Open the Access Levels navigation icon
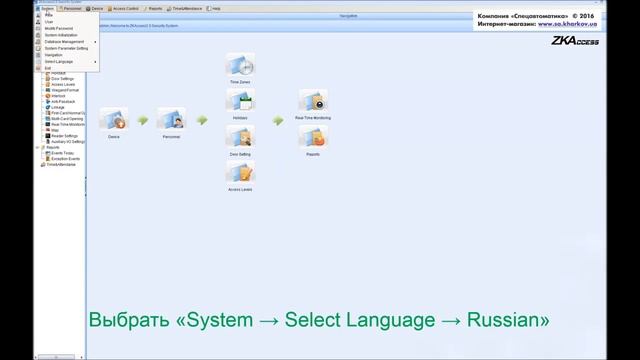Viewport: 640px width, 360px height. 240,172
